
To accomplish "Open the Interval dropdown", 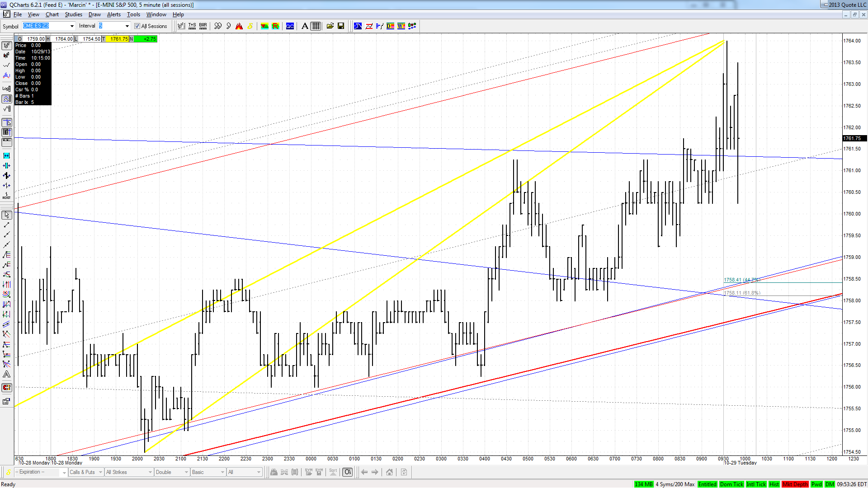I will (127, 26).
